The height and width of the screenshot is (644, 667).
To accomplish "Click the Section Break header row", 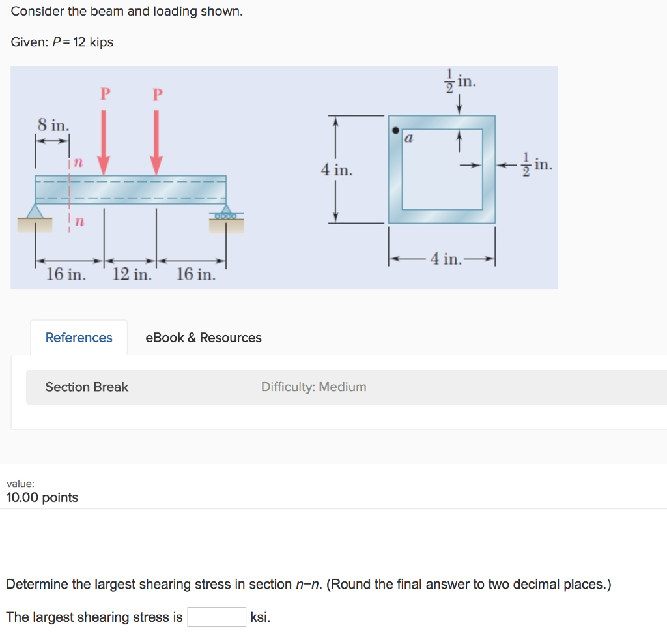I will (87, 387).
